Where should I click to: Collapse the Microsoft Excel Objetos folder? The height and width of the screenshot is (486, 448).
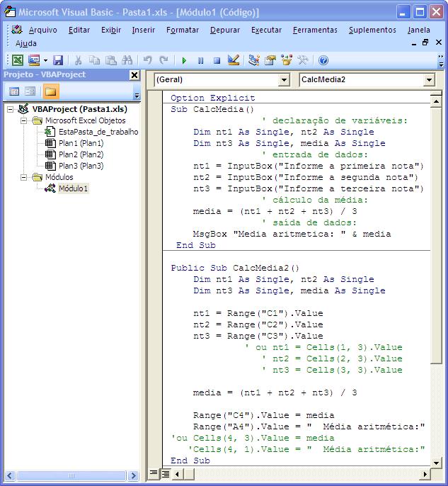(x=23, y=120)
